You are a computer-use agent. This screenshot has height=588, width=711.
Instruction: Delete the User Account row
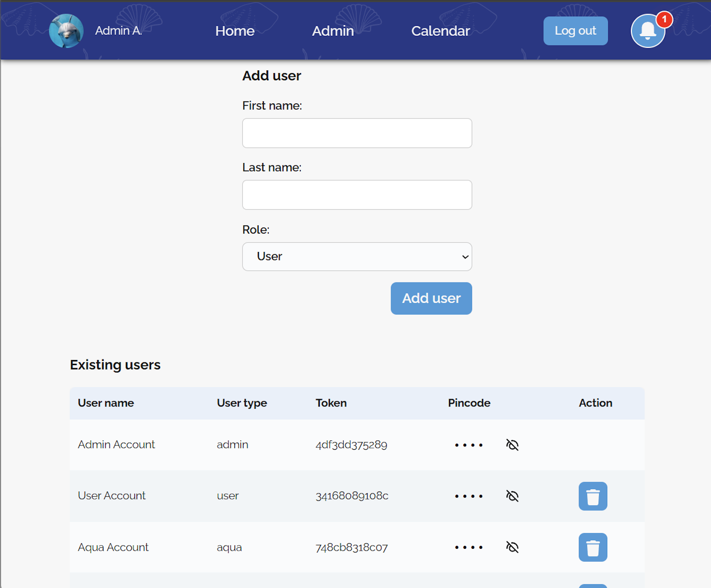[592, 496]
